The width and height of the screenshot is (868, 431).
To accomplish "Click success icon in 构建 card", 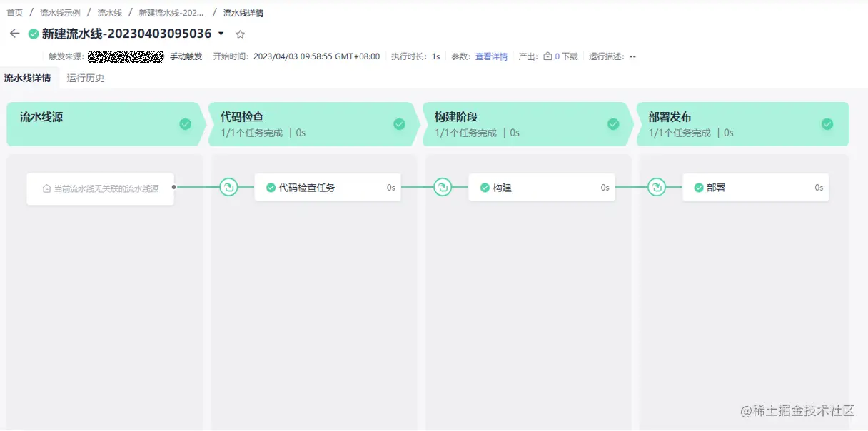I will (485, 188).
